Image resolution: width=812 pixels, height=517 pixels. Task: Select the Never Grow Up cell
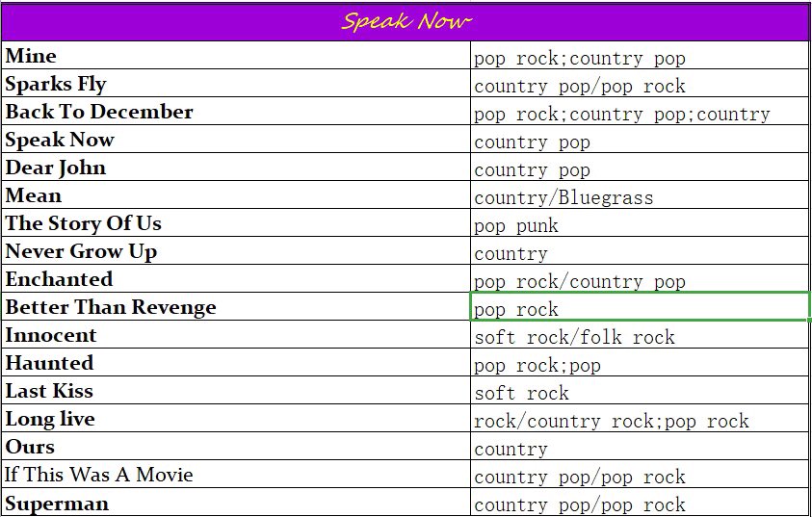[236, 250]
